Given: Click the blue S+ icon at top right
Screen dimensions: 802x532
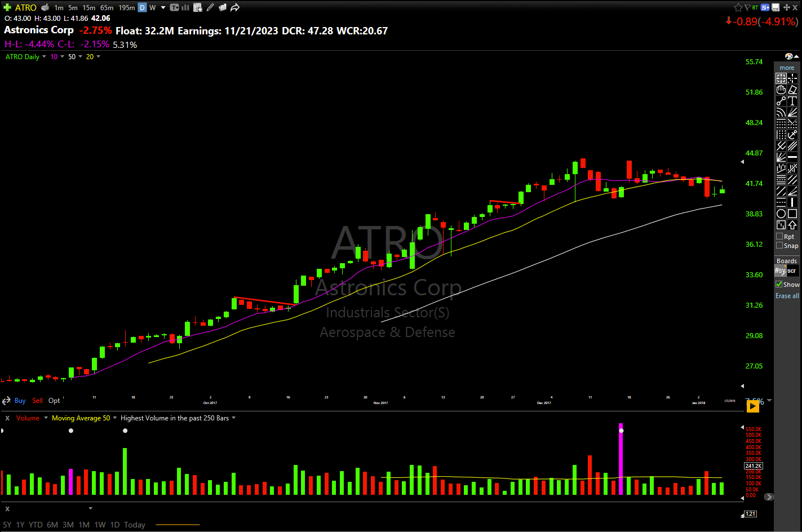Looking at the screenshot, I should [765, 7].
